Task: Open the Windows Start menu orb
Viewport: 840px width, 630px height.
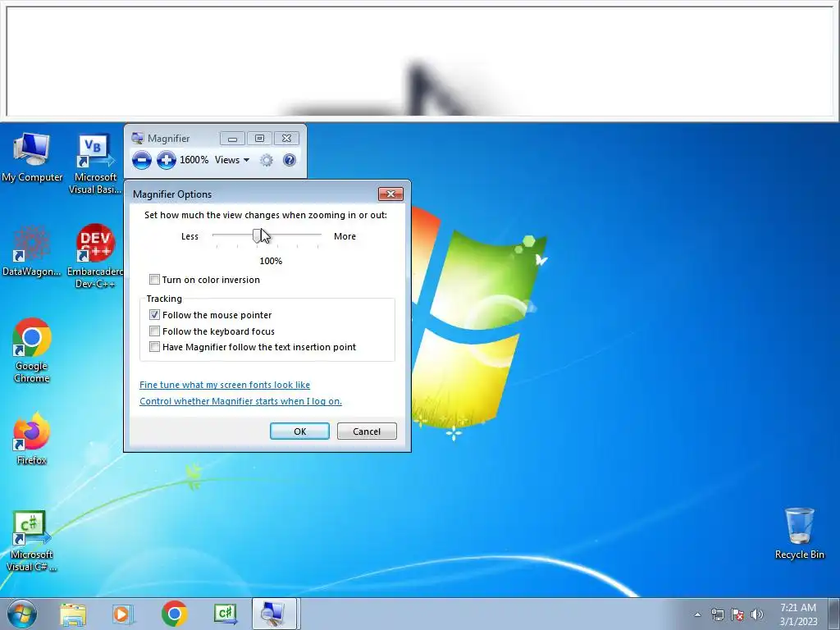Action: point(22,614)
